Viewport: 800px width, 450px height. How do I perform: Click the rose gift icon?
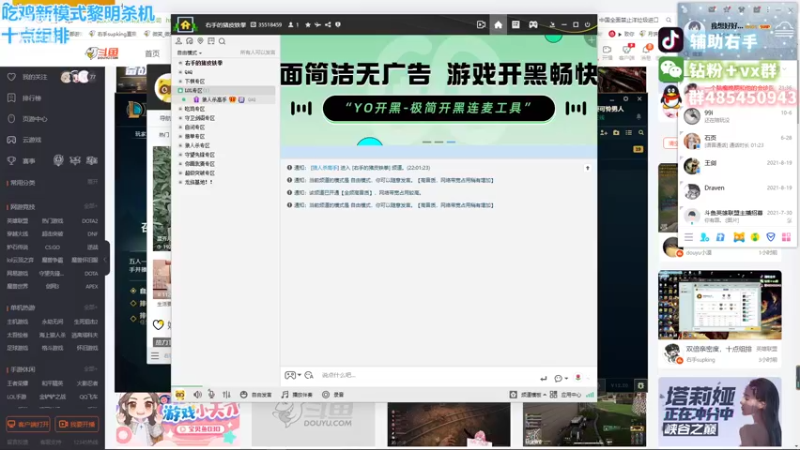tap(578, 378)
